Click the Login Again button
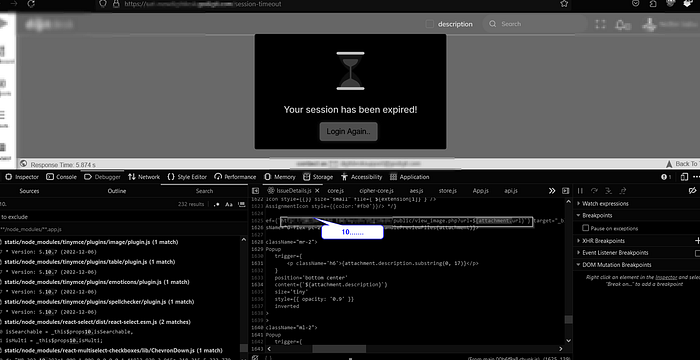This screenshot has width=700, height=360. coord(348,131)
